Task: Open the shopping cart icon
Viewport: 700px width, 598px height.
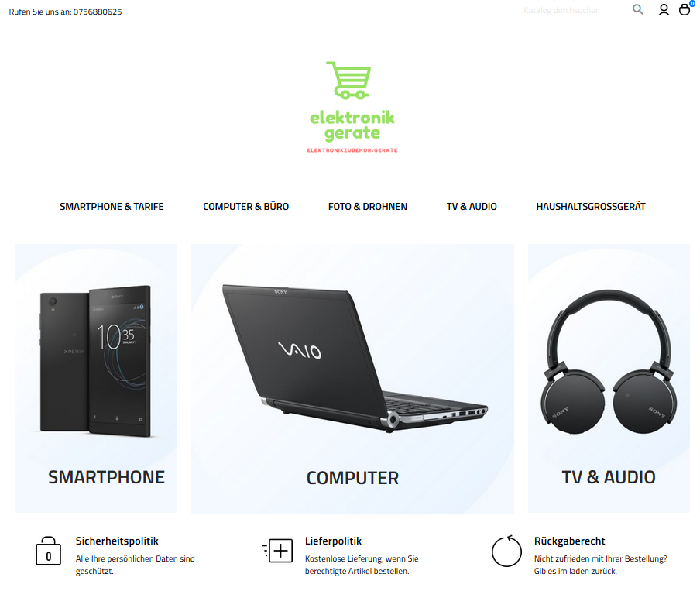Action: tap(685, 10)
